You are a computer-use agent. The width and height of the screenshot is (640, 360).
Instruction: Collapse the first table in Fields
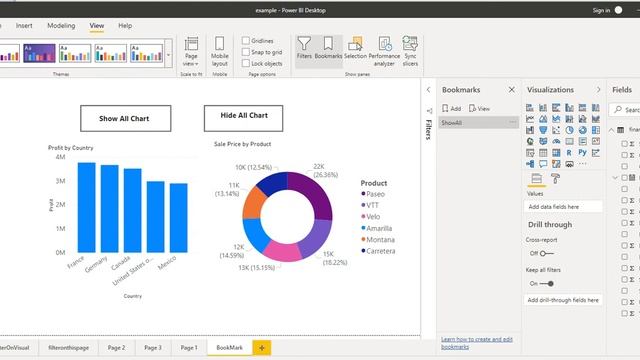click(611, 130)
